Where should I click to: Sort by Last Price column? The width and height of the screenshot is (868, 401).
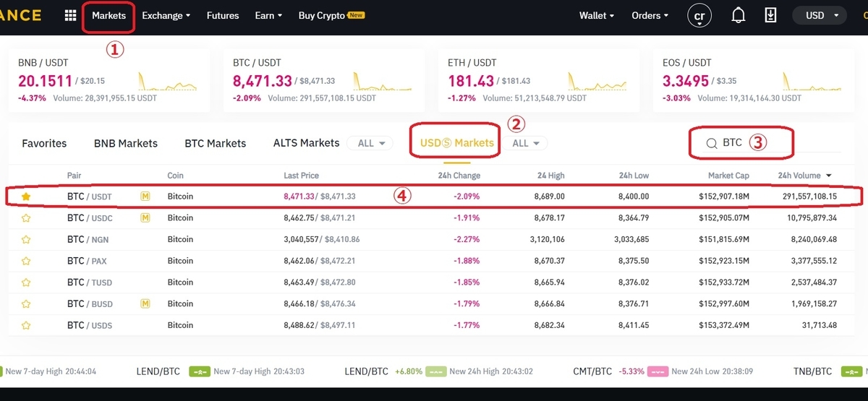[x=302, y=176]
